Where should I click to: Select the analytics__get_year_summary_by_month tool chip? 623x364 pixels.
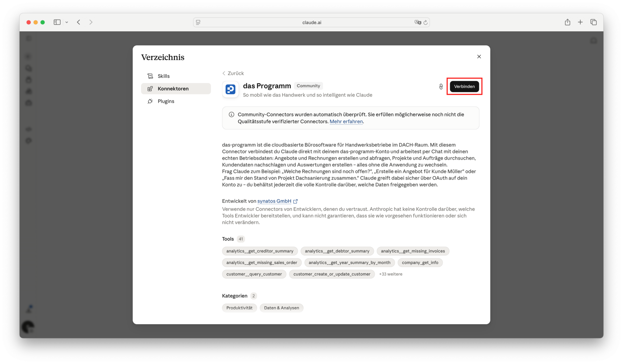[349, 263]
